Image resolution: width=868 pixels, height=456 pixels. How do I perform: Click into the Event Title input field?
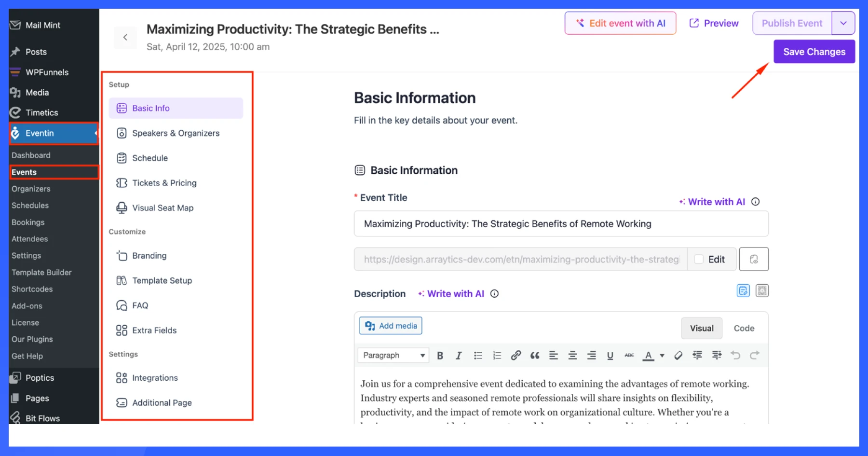pyautogui.click(x=561, y=224)
